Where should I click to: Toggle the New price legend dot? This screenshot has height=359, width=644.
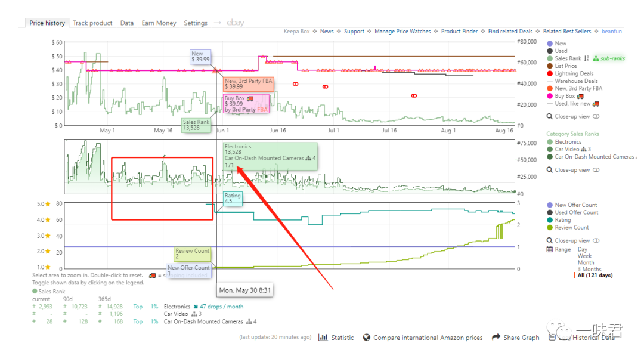click(550, 43)
